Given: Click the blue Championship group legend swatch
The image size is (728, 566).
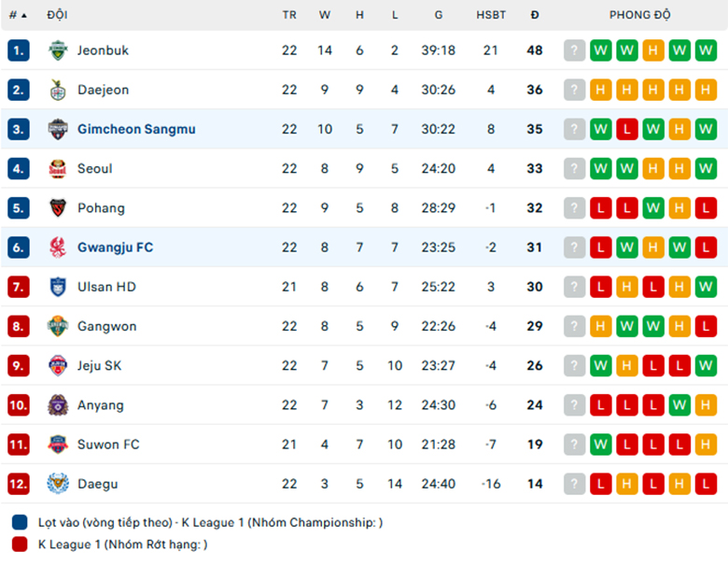Looking at the screenshot, I should [20, 522].
